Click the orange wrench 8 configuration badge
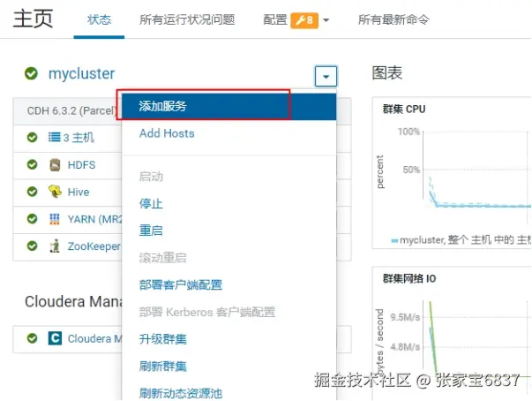532x401 pixels. (304, 20)
